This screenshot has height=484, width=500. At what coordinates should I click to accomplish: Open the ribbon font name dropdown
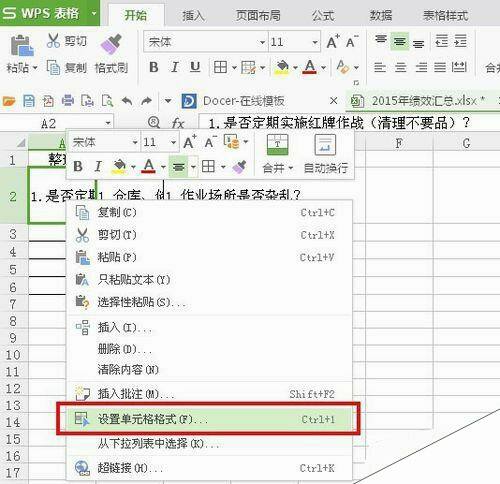262,42
